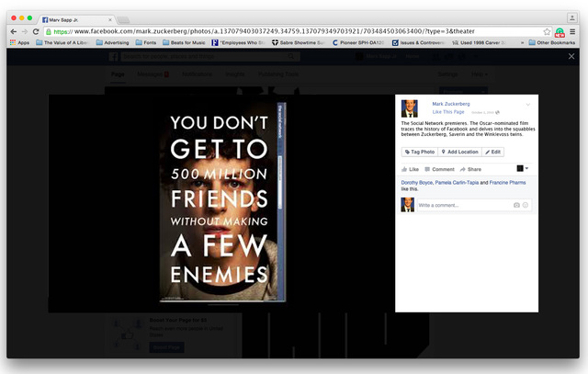Click the Chrome profile user icon
The width and height of the screenshot is (588, 374).
click(571, 17)
